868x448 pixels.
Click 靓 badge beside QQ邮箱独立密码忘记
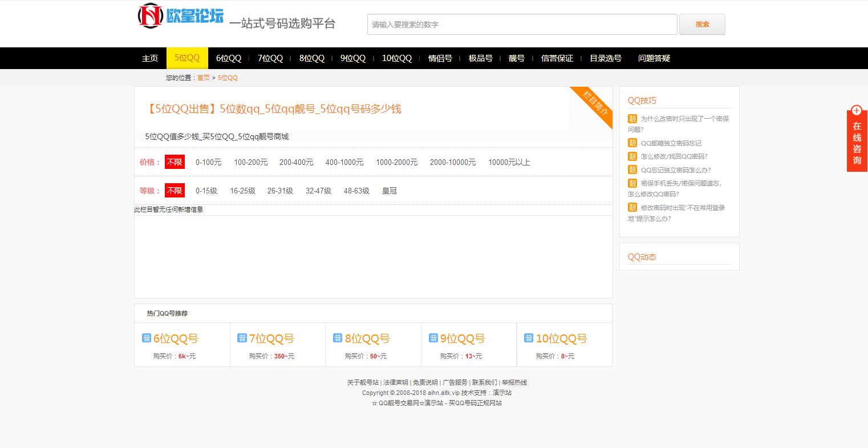(632, 143)
